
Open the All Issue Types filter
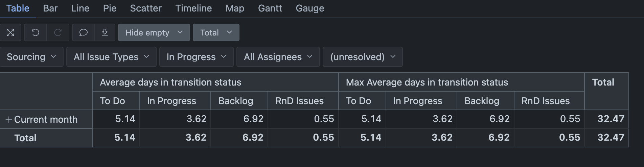coord(111,57)
